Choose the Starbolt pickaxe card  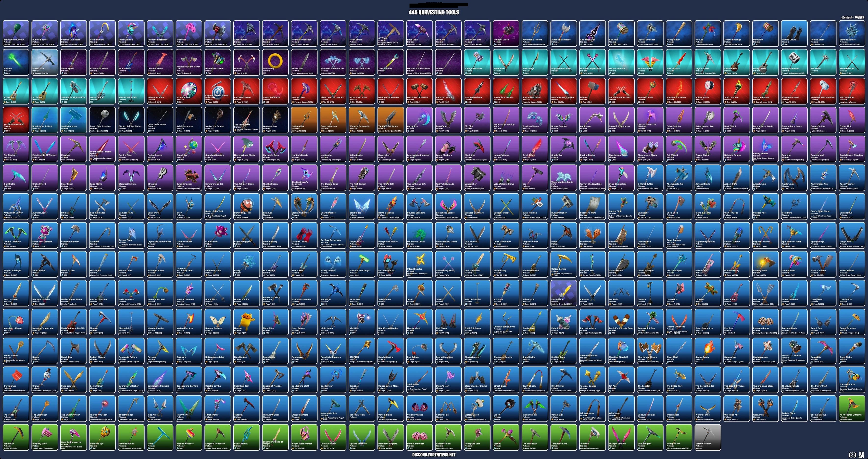[15, 62]
